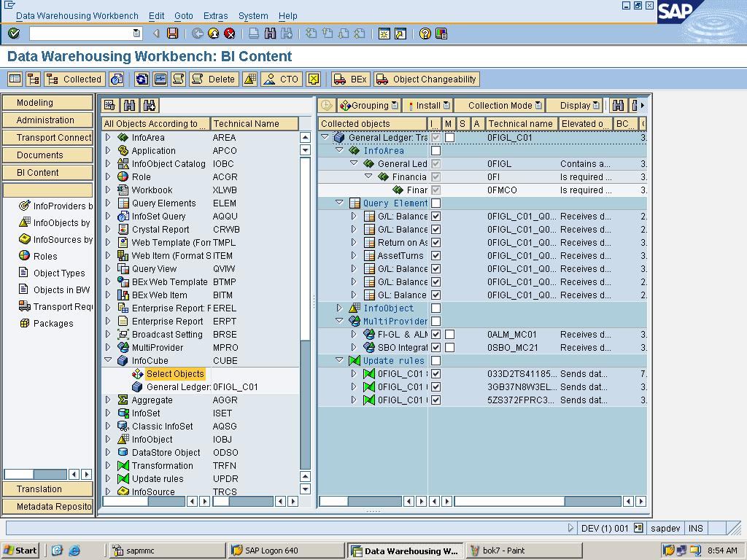Open the Help menu
The height and width of the screenshot is (560, 747).
pyautogui.click(x=287, y=16)
